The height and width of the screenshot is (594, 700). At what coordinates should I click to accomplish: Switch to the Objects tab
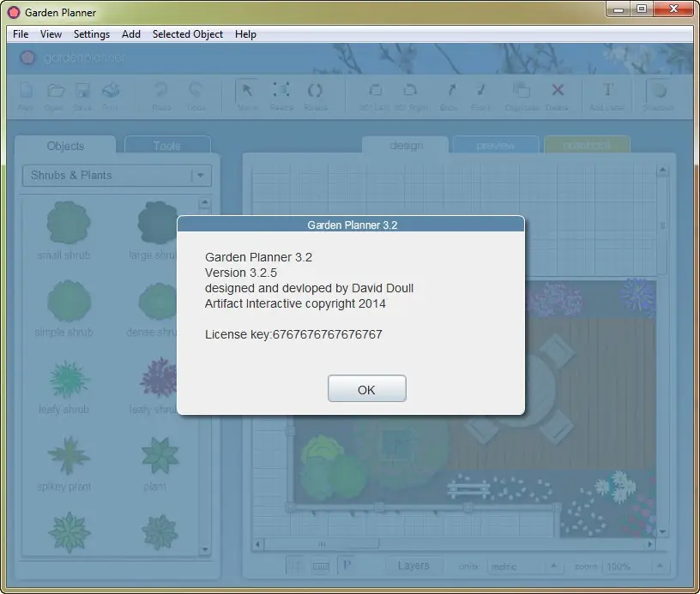coord(65,146)
